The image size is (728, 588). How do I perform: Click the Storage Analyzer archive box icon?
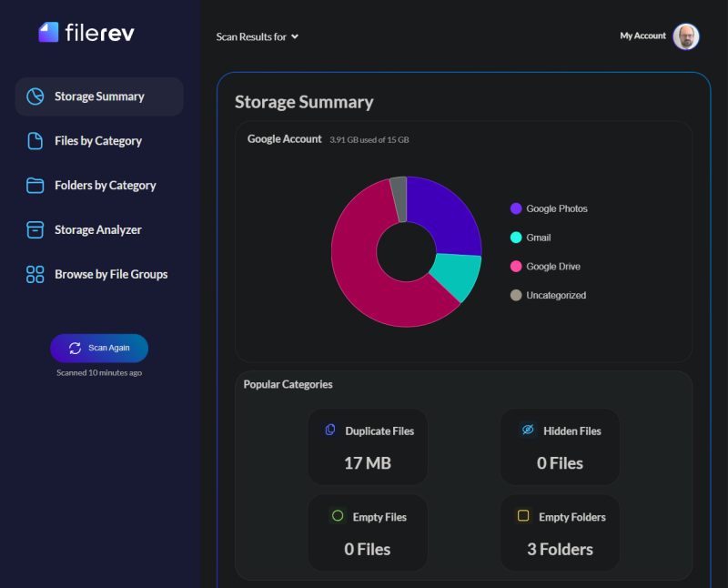[35, 230]
